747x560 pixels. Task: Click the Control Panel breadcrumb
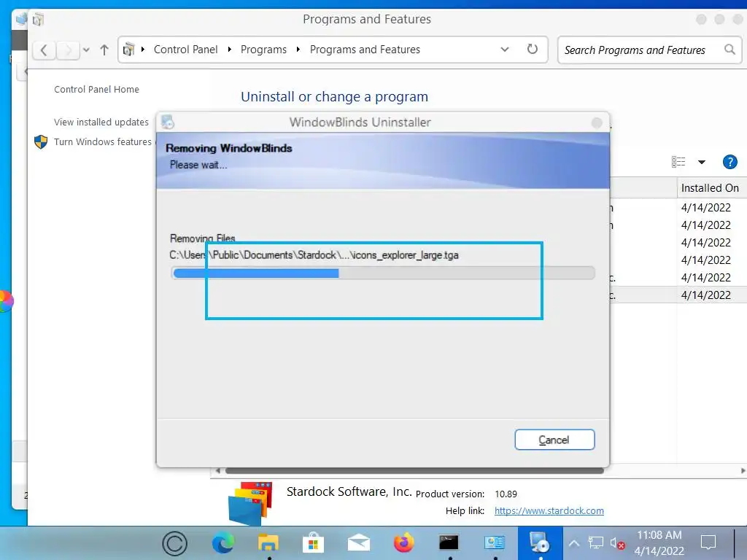[185, 50]
